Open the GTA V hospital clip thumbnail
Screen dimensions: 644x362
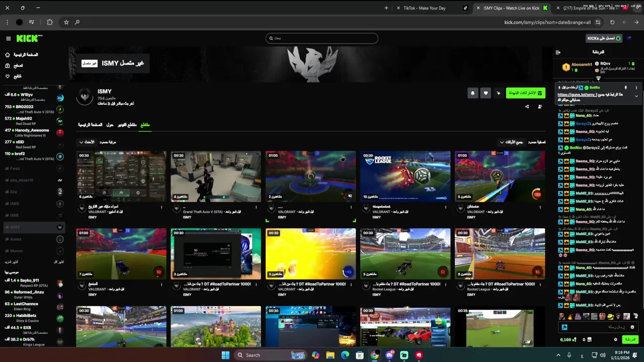(x=216, y=176)
